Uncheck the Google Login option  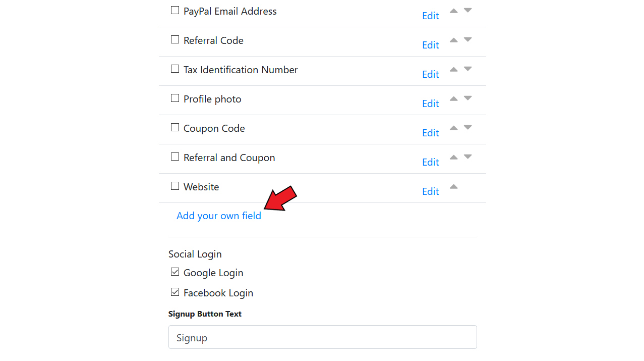(175, 272)
